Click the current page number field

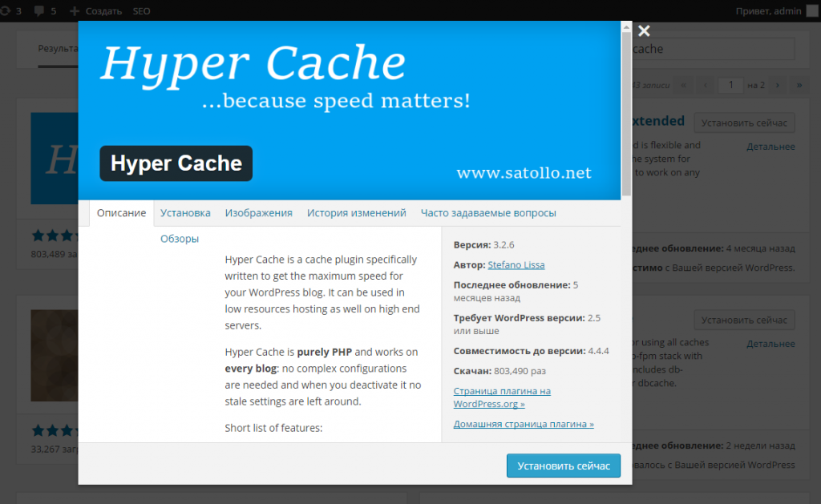point(730,85)
